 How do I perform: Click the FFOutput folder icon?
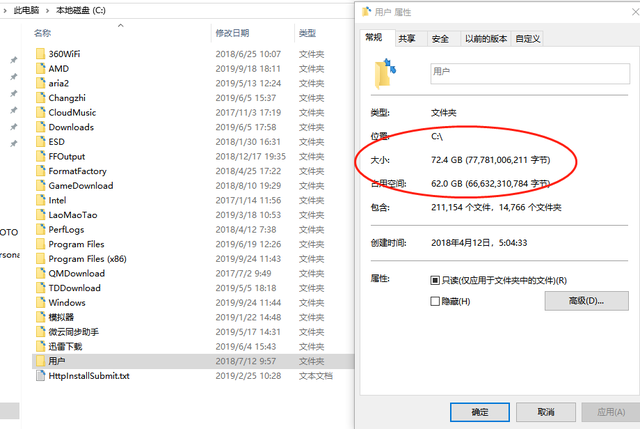[x=40, y=156]
